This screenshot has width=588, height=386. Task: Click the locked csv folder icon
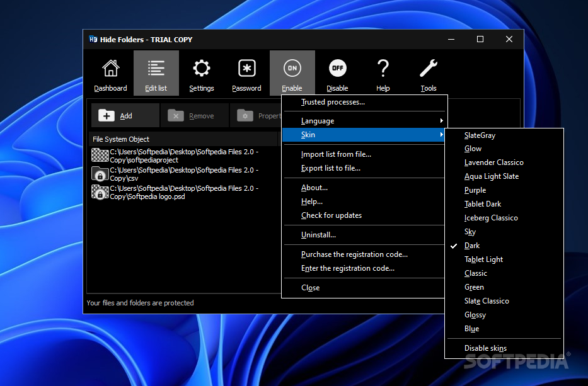coord(100,174)
